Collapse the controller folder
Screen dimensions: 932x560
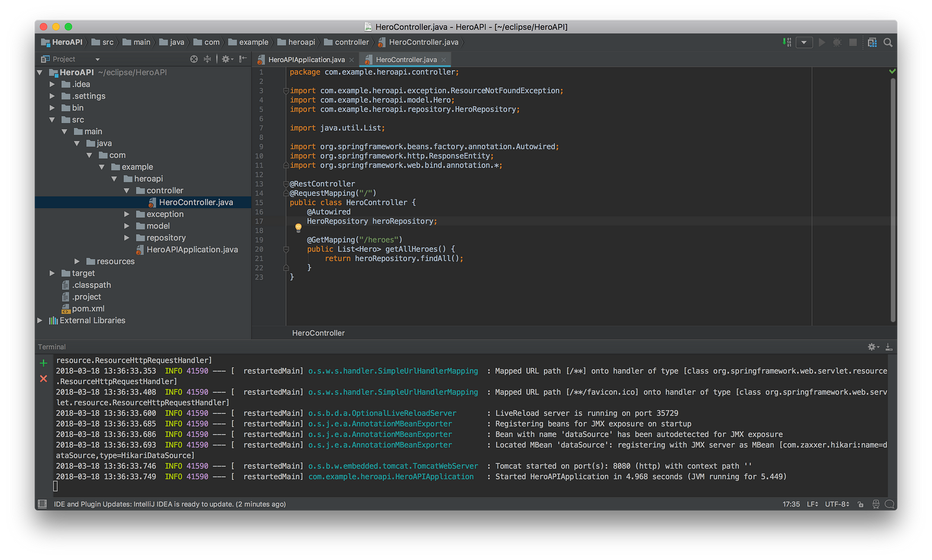(127, 191)
